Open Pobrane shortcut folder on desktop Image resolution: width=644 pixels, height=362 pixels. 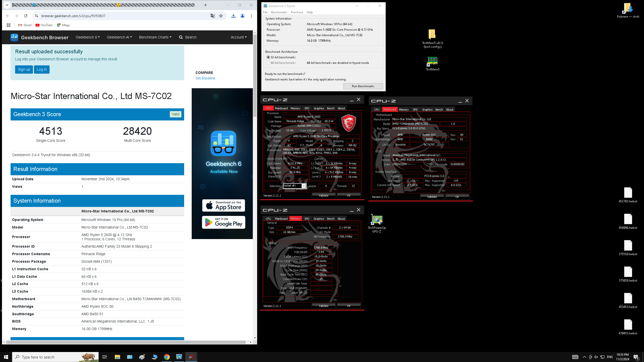[x=628, y=10]
